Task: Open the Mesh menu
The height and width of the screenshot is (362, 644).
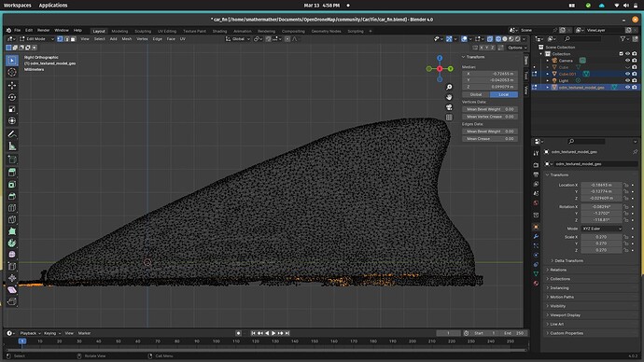Action: (x=127, y=39)
